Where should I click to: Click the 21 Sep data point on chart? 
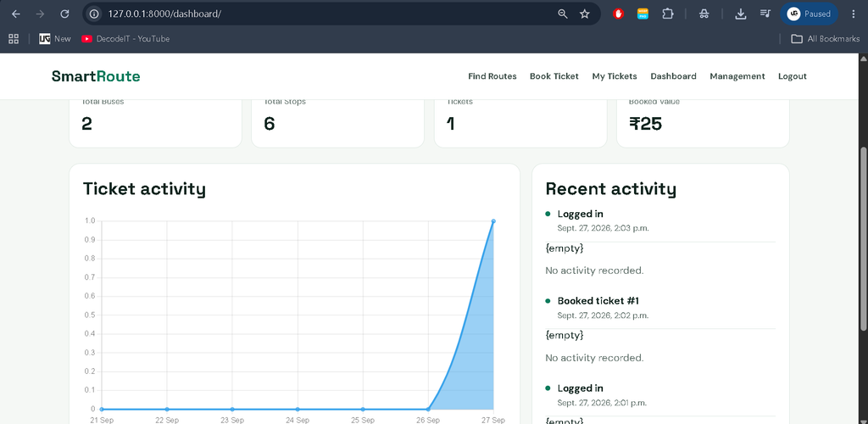pyautogui.click(x=102, y=409)
